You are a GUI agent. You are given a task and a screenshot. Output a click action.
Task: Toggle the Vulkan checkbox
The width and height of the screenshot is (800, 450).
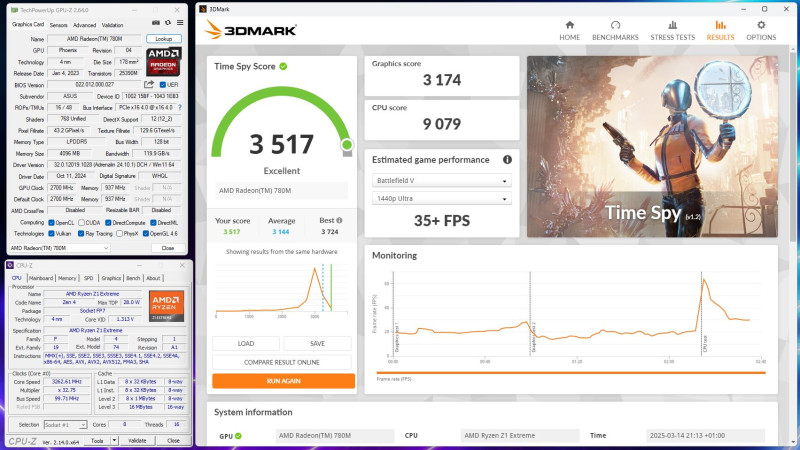[51, 234]
